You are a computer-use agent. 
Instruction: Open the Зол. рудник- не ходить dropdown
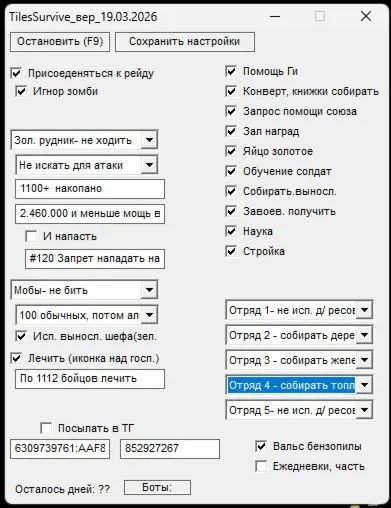(x=149, y=140)
